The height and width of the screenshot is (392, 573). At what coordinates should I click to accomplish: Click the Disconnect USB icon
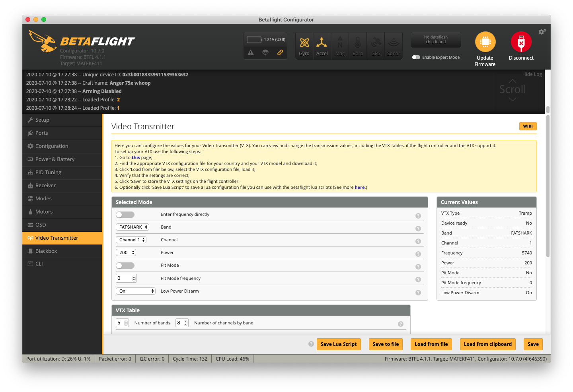tap(521, 42)
